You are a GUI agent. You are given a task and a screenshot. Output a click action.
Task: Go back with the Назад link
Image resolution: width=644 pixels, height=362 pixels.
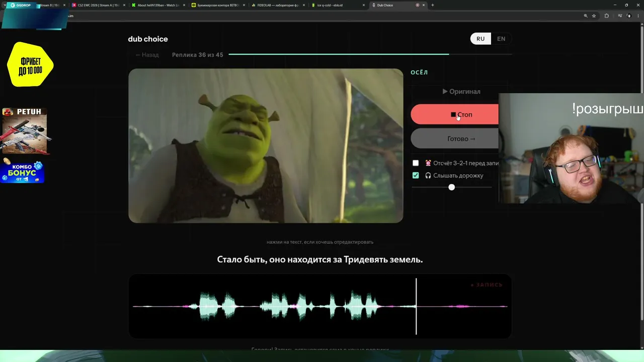(147, 55)
